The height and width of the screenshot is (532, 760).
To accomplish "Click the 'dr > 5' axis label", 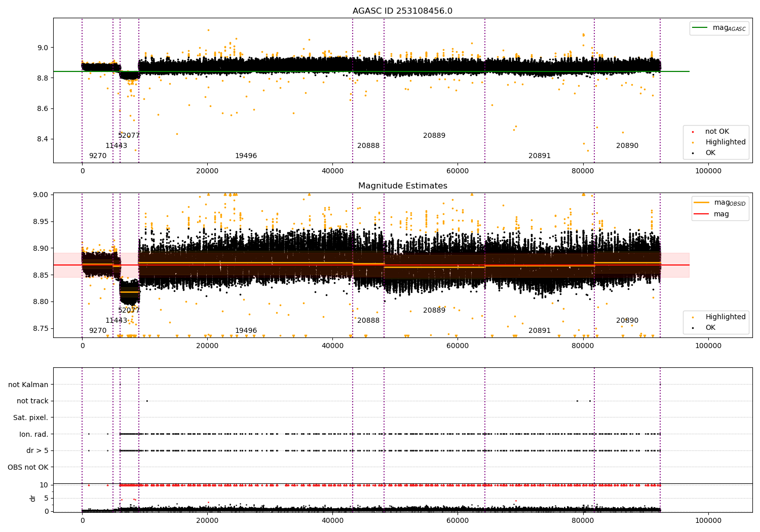I will [37, 450].
